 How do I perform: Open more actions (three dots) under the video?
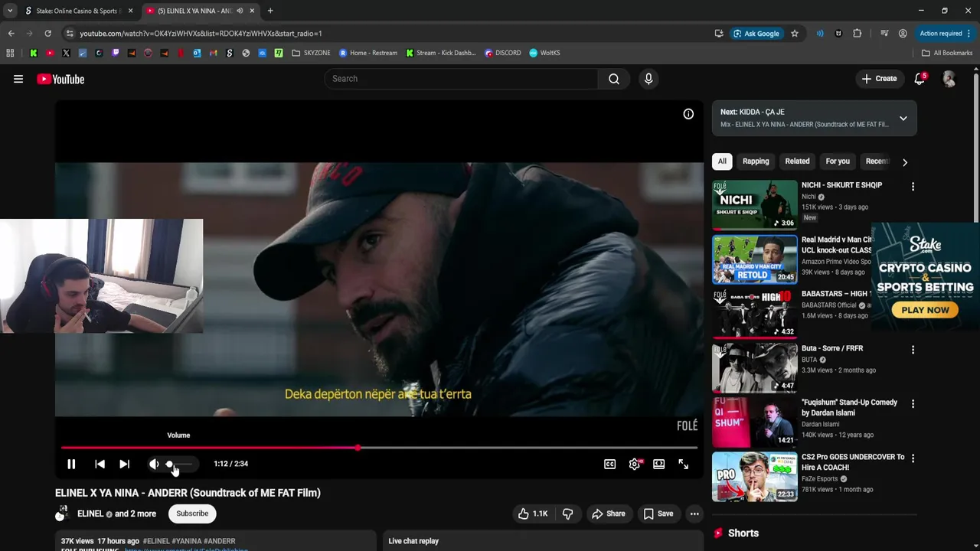[x=694, y=514]
